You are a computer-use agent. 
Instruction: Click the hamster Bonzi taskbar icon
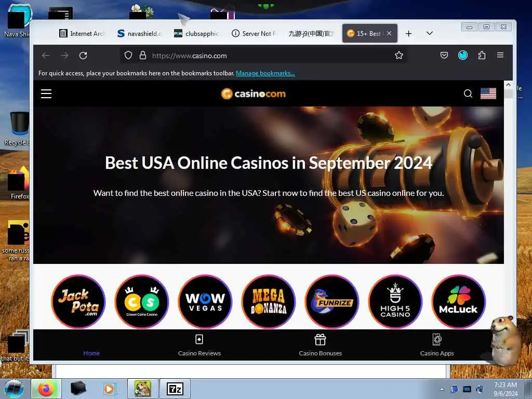142,389
